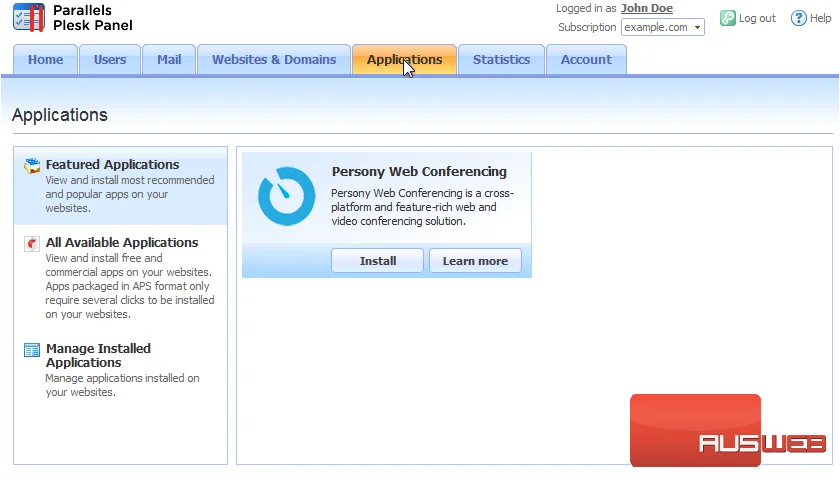Click the Persony Web Conferencing logo
The height and width of the screenshot is (480, 840).
[x=287, y=196]
